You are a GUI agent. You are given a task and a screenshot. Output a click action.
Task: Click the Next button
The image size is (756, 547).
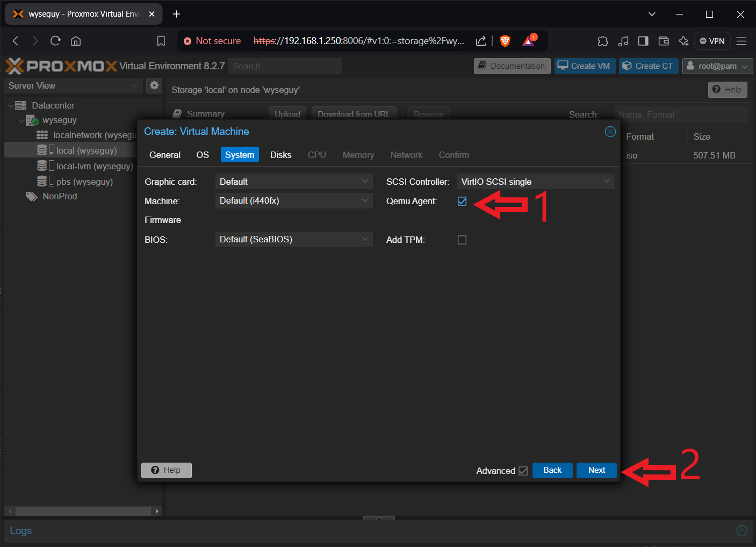point(596,470)
